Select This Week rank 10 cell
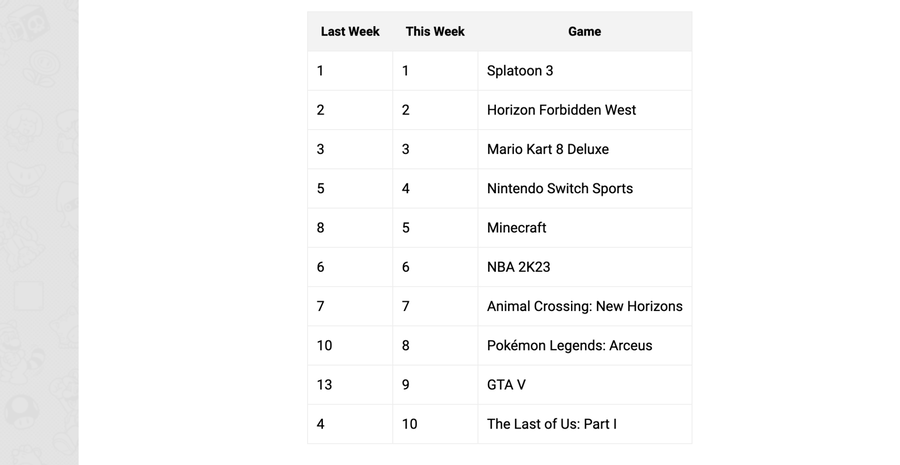 click(x=410, y=424)
